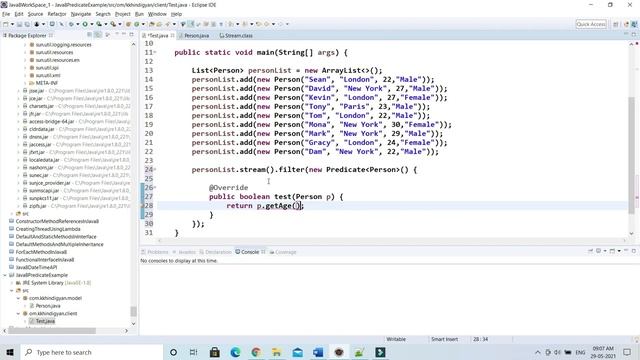Image resolution: width=640 pixels, height=360 pixels.
Task: Switch to the Declaration view tab
Action: click(x=215, y=252)
